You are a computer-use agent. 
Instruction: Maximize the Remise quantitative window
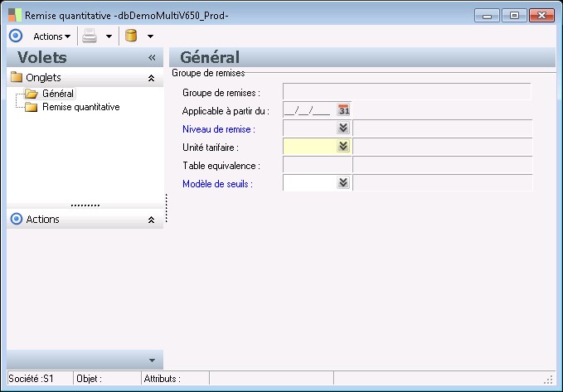514,16
